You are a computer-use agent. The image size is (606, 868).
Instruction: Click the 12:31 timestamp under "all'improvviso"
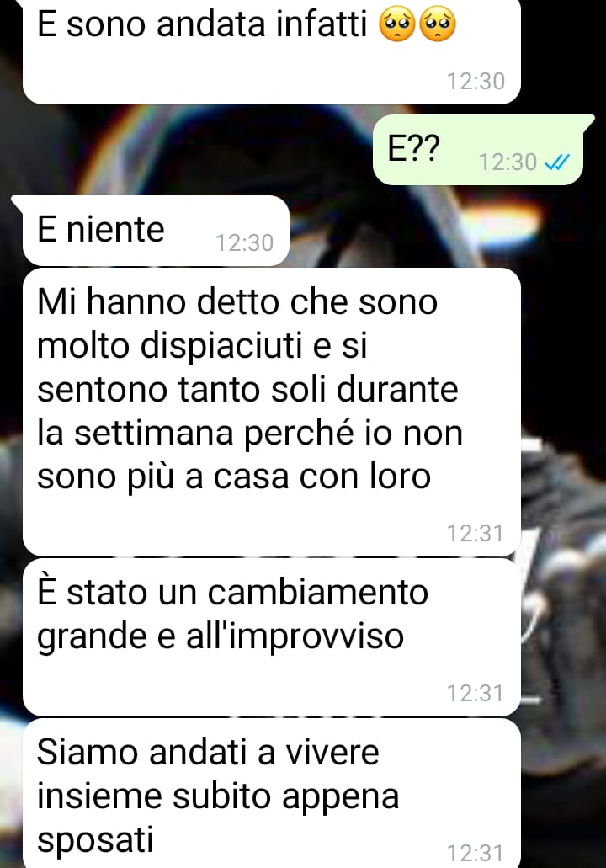pos(476,693)
